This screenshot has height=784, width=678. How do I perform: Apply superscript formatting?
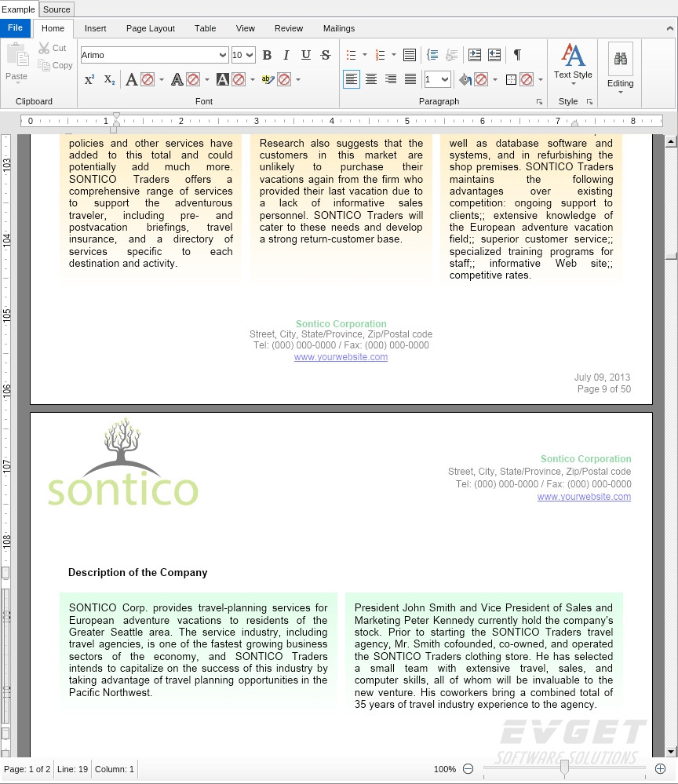coord(89,79)
